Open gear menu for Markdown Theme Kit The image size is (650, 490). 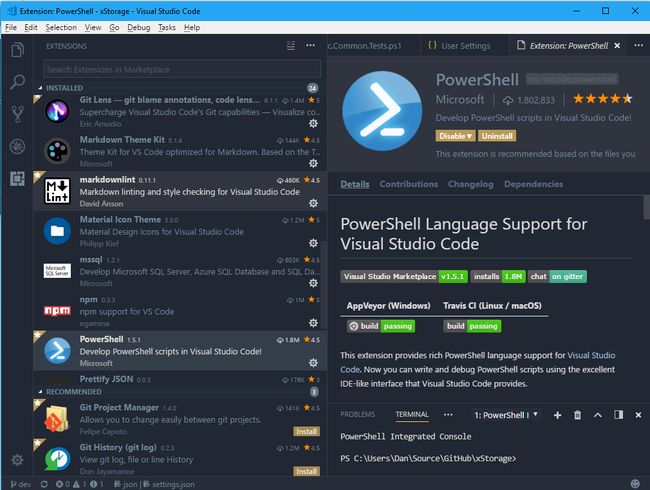click(313, 163)
